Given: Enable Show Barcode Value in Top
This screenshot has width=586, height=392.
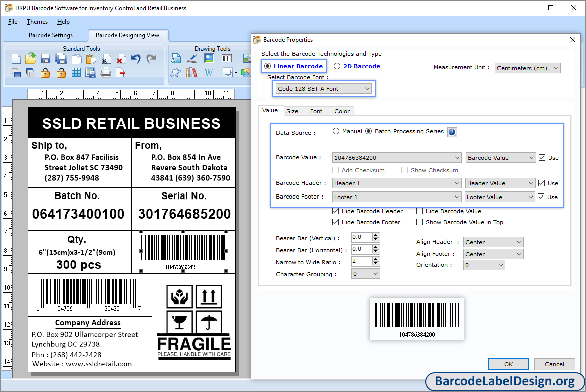Looking at the screenshot, I should point(420,222).
